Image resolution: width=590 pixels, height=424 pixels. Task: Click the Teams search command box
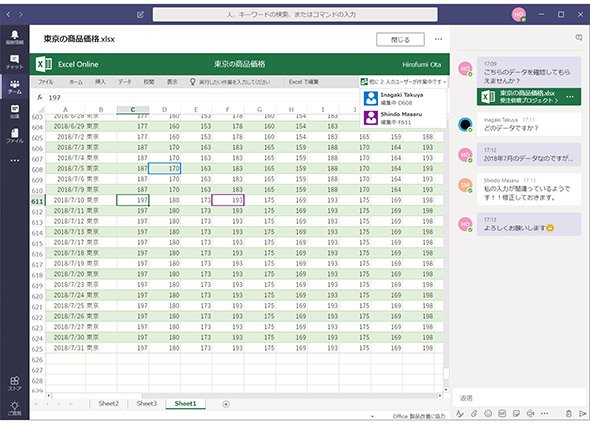pyautogui.click(x=295, y=15)
